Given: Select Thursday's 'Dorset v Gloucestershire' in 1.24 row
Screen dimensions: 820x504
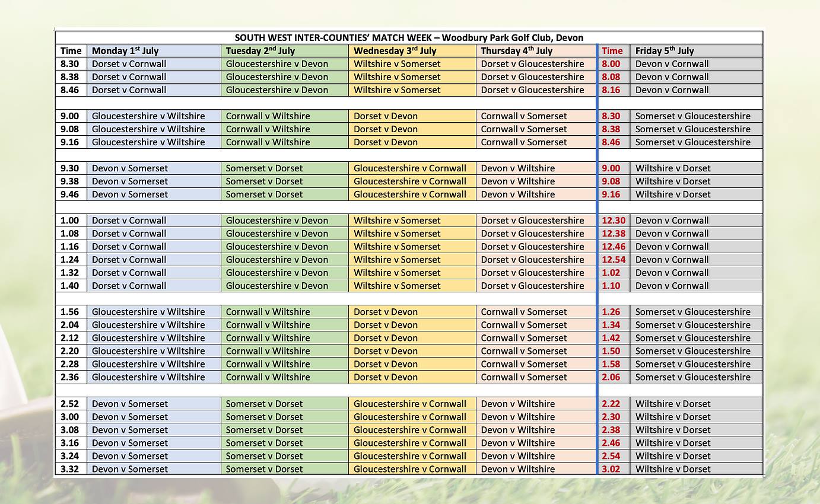Looking at the screenshot, I should point(536,259).
